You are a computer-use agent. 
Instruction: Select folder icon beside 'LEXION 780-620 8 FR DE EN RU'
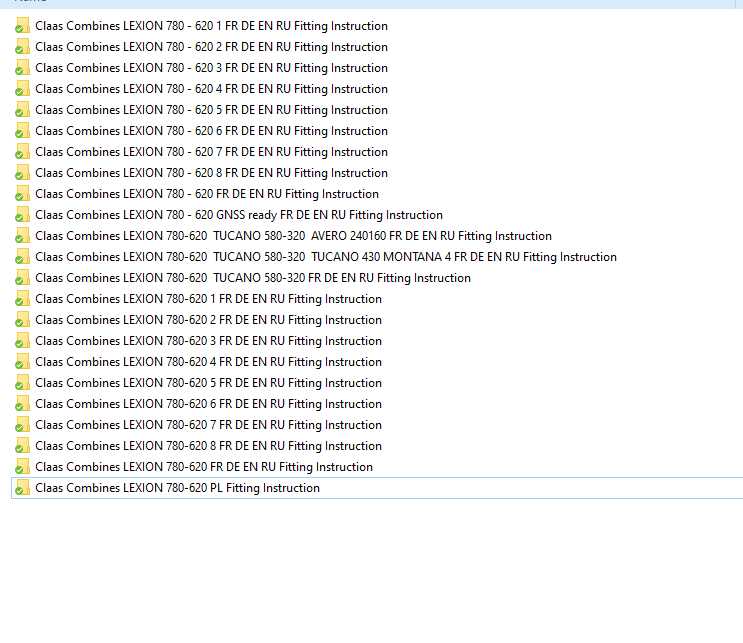(x=22, y=445)
